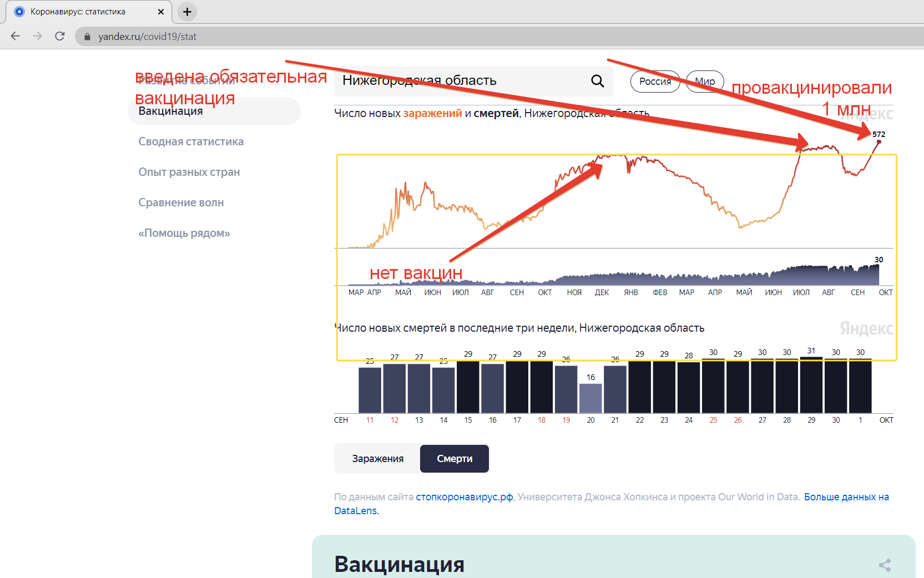Click the share icon in Вакцинация card
924x578 pixels.
[885, 565]
